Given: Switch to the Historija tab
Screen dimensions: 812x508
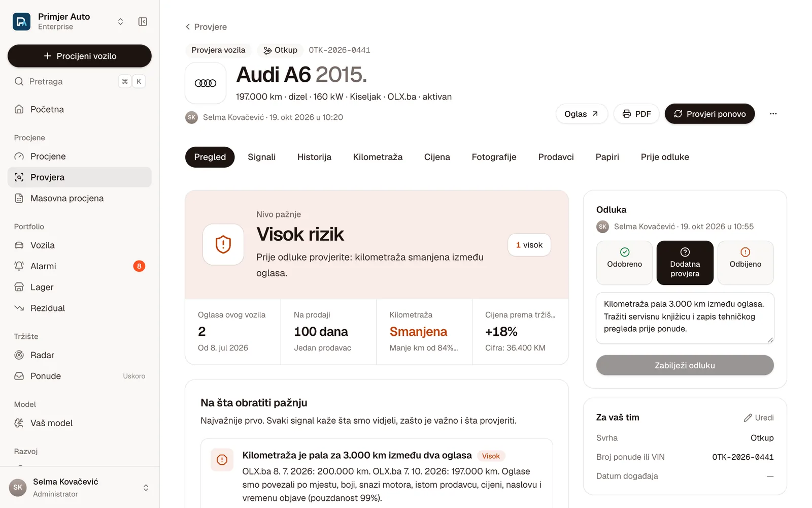Looking at the screenshot, I should pos(314,157).
